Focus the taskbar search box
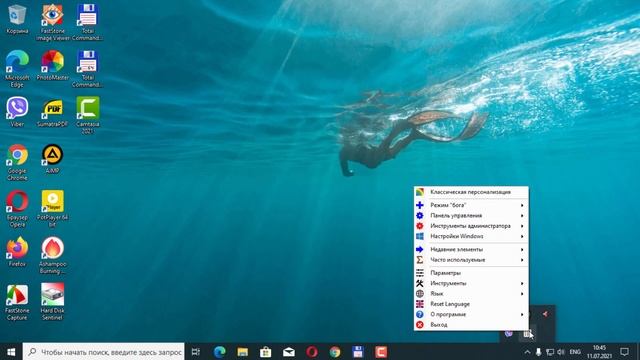640x360 pixels. [104, 351]
